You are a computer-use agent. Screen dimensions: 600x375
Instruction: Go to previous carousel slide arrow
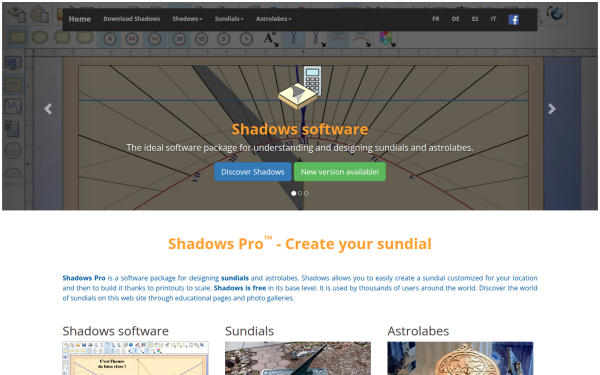(x=48, y=109)
